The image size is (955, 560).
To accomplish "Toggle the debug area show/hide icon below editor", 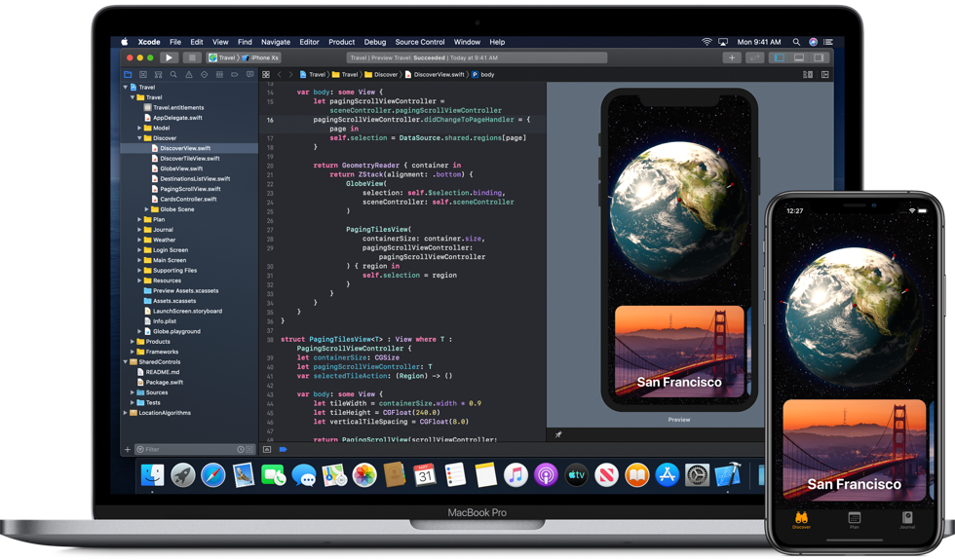I will (x=267, y=449).
